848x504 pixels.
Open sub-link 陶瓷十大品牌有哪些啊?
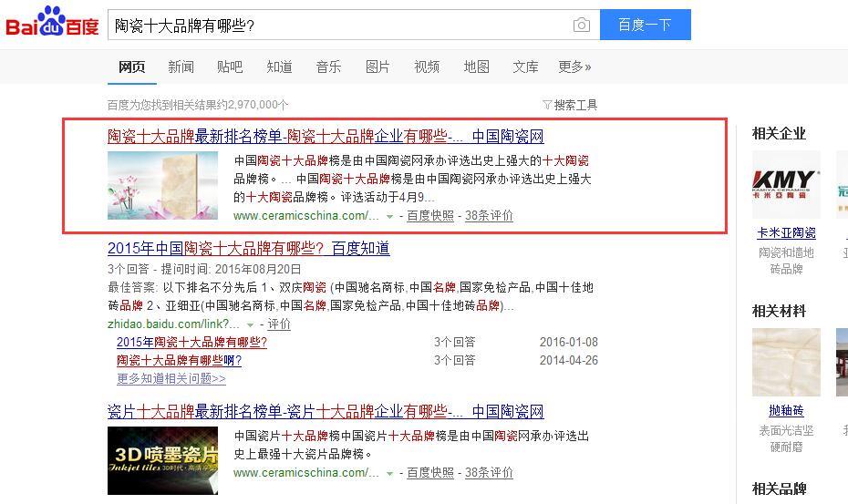click(x=179, y=360)
